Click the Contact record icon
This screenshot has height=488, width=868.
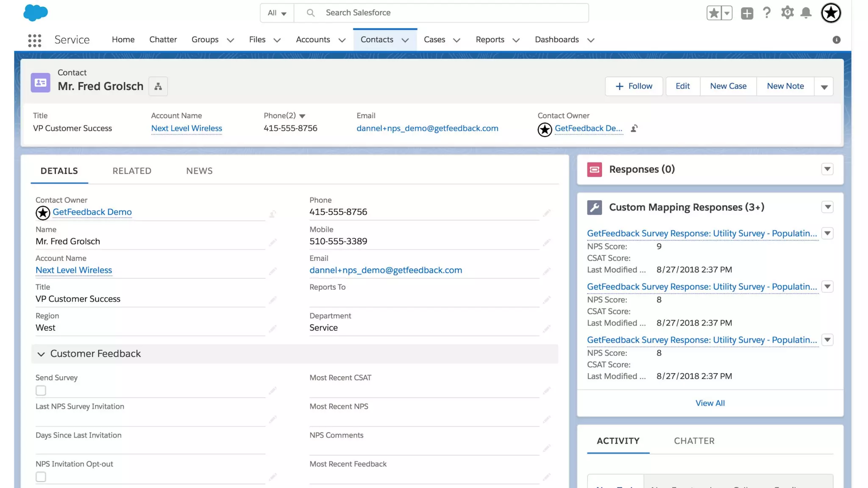click(41, 83)
